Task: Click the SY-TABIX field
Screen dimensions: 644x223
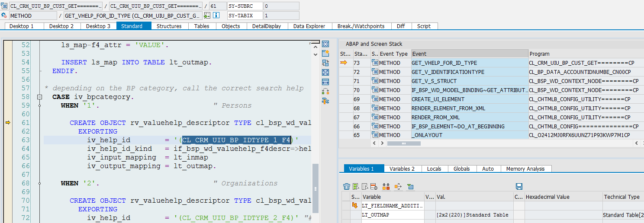Action: (x=245, y=16)
